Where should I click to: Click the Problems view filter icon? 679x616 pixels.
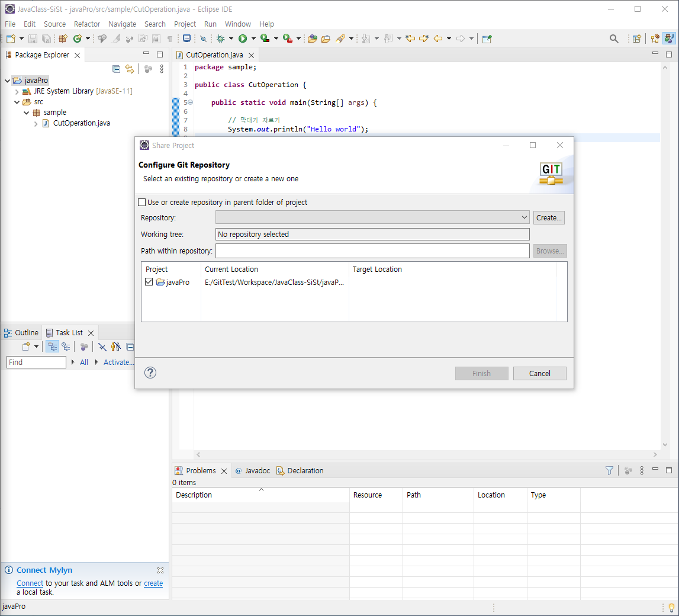[609, 470]
